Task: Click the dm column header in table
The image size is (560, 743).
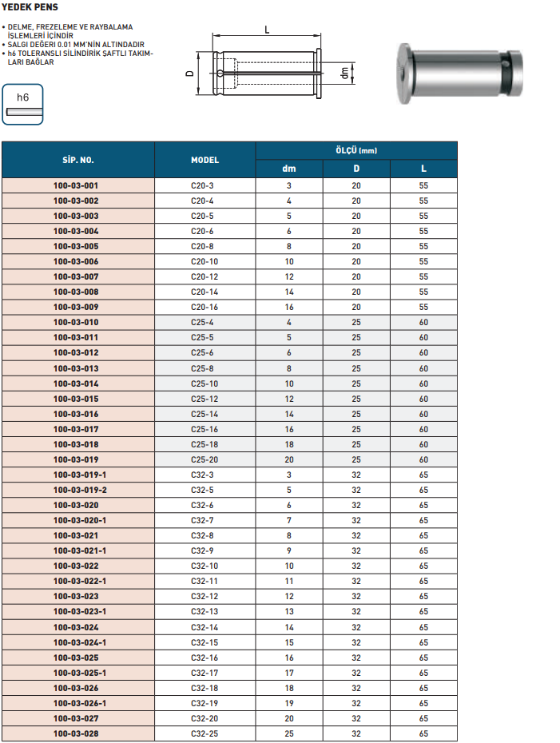Action: (289, 169)
